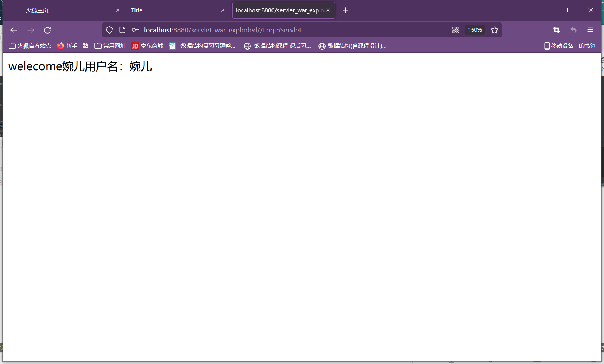Open the shield tracking protection icon
Image resolution: width=604 pixels, height=364 pixels.
[x=109, y=30]
